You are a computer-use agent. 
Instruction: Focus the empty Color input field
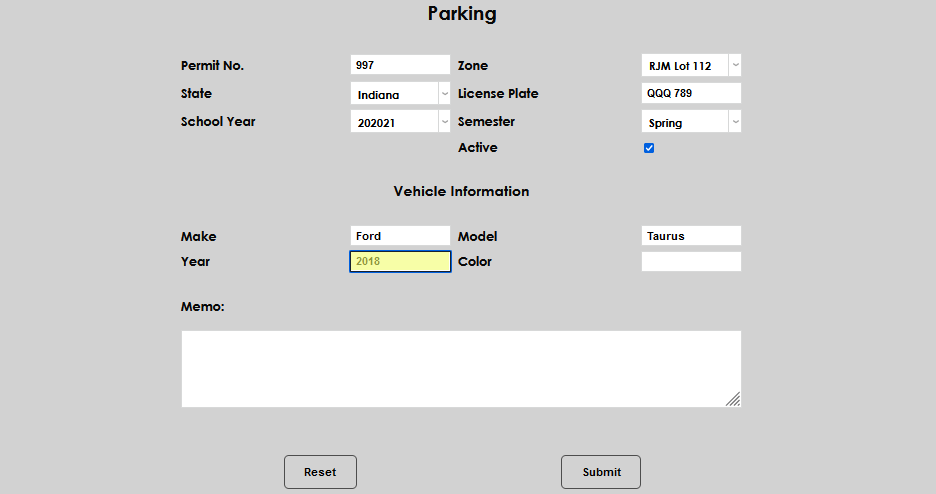[x=691, y=261]
